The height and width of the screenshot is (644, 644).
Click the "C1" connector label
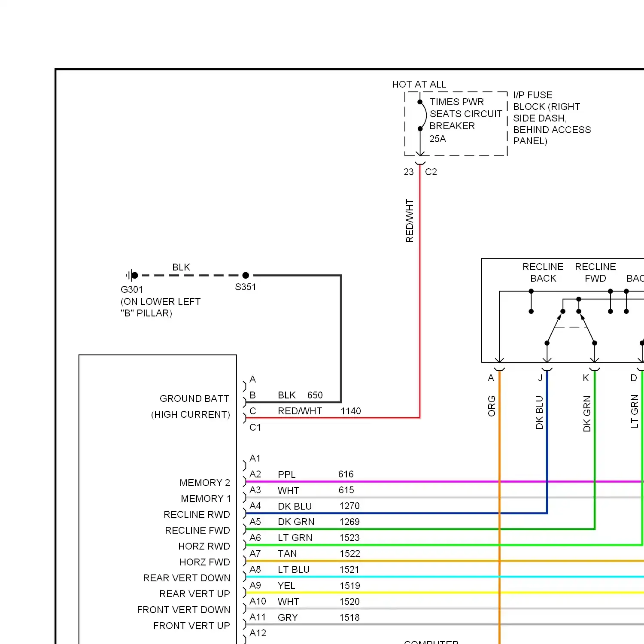pos(255,427)
